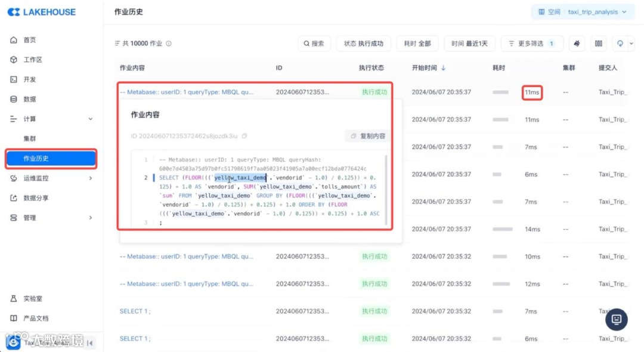Screen dimensions: 644x352
Task: Open the 数据 data section
Action: 30,99
